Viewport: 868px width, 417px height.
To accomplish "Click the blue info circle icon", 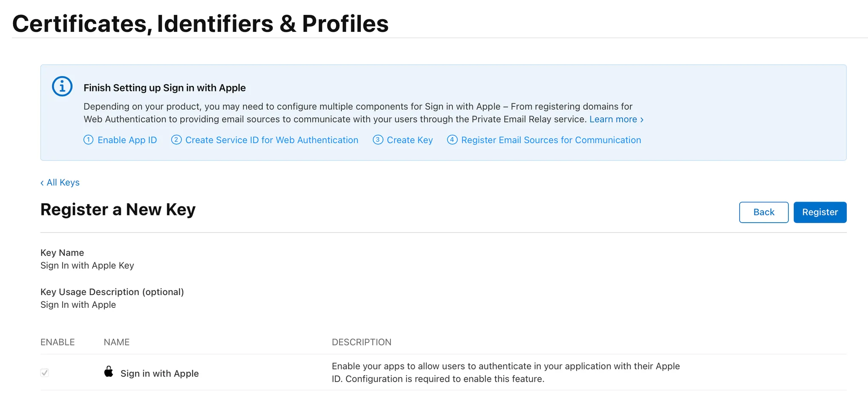I will pyautogui.click(x=62, y=86).
